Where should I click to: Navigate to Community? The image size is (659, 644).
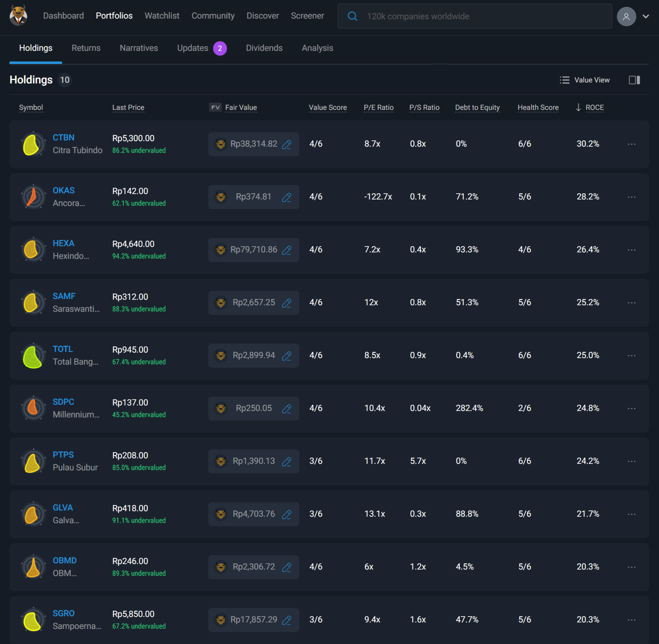(x=213, y=16)
